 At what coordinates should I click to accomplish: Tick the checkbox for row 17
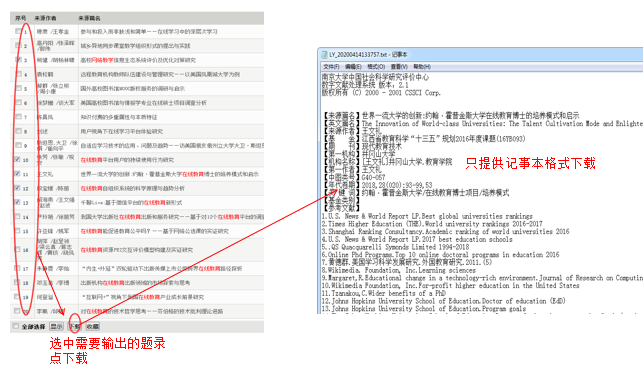click(x=17, y=268)
